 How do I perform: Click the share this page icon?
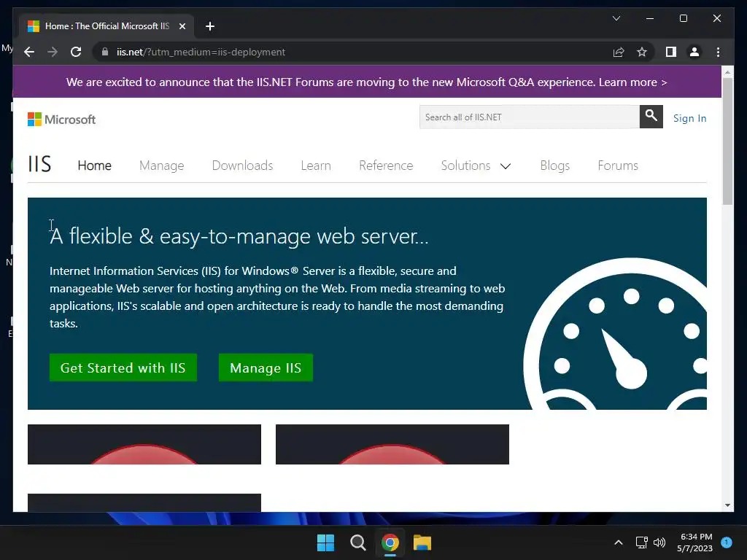[619, 52]
